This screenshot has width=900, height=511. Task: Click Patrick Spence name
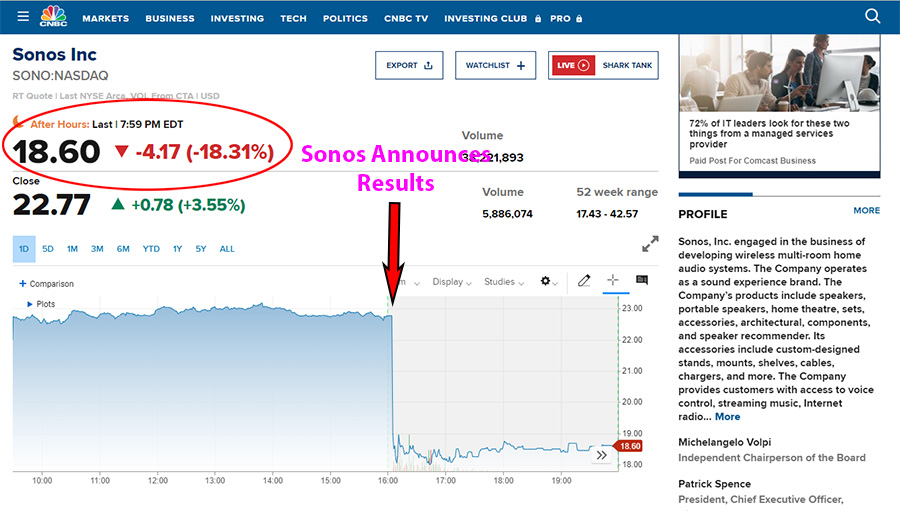(714, 484)
